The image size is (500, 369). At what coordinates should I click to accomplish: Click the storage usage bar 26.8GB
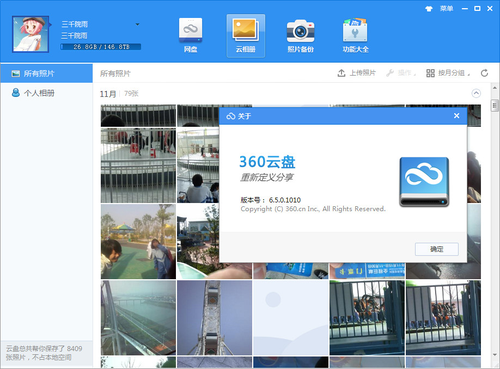tap(101, 47)
